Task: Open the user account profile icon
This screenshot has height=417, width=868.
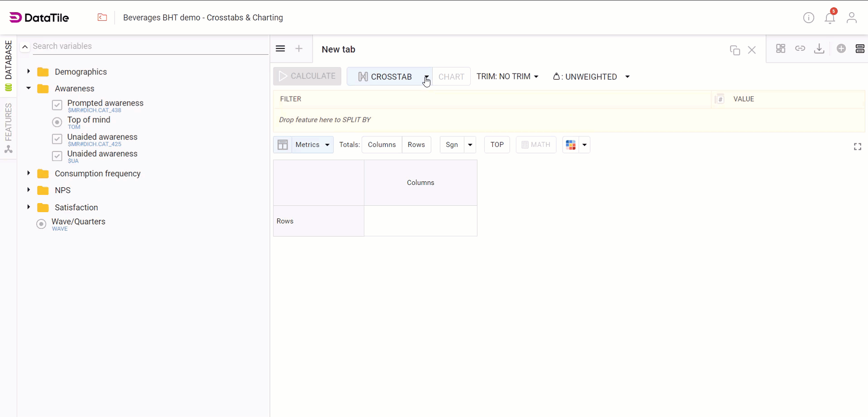Action: click(851, 18)
